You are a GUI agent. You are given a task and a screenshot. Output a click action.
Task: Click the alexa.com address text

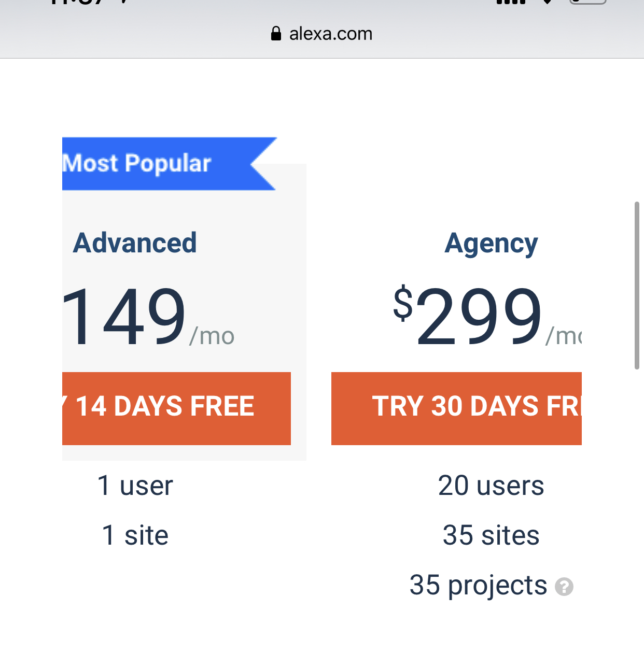coord(330,34)
